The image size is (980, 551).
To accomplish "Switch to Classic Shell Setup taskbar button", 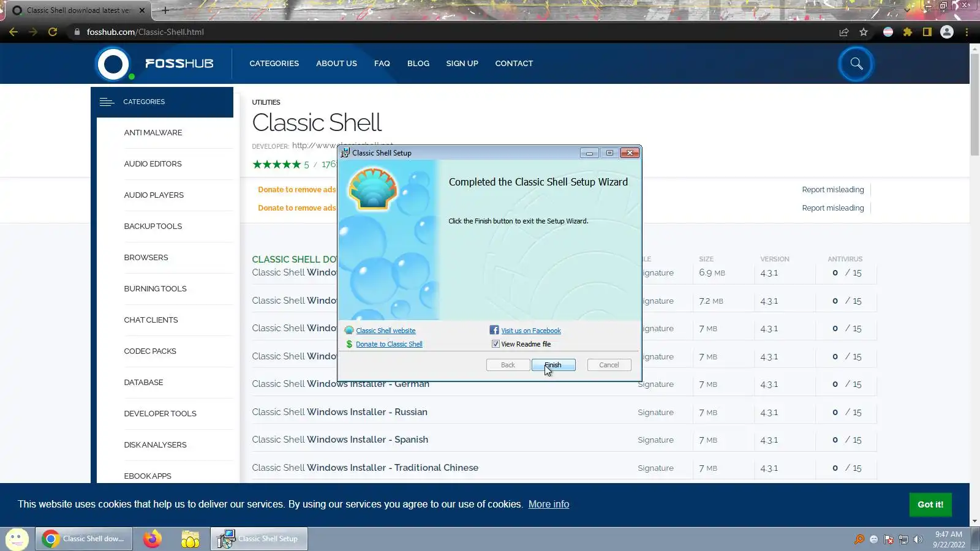I will [259, 539].
